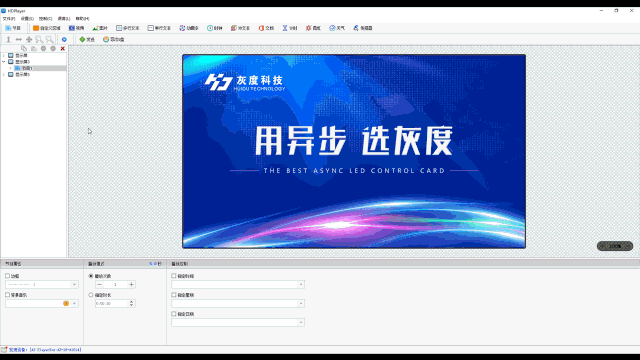Viewport: 640px width, 360px height.
Task: Click the duration time input field
Action: [112, 304]
